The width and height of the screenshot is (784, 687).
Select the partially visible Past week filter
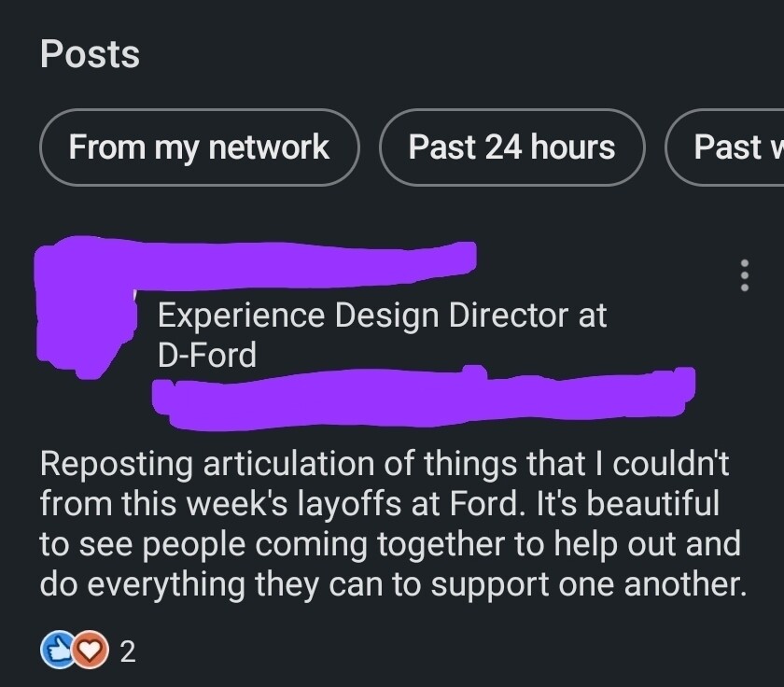point(728,147)
